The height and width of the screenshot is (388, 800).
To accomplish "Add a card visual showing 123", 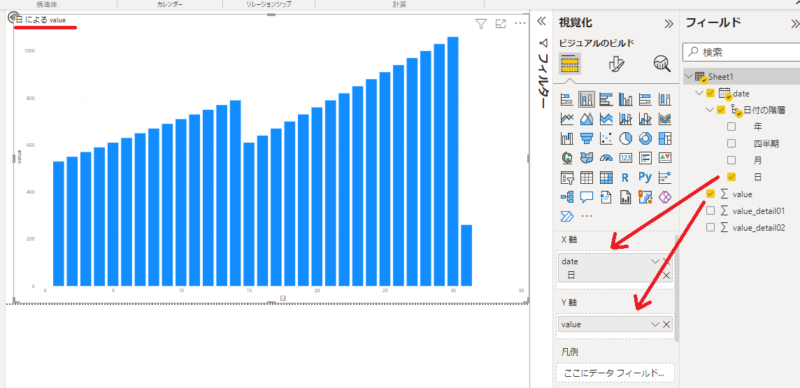I will pyautogui.click(x=625, y=158).
